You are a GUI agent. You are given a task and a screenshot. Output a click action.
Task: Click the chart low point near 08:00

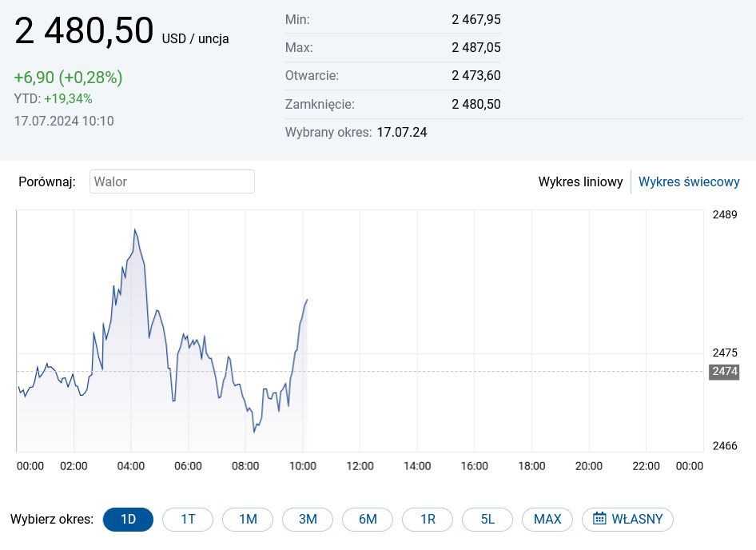254,432
